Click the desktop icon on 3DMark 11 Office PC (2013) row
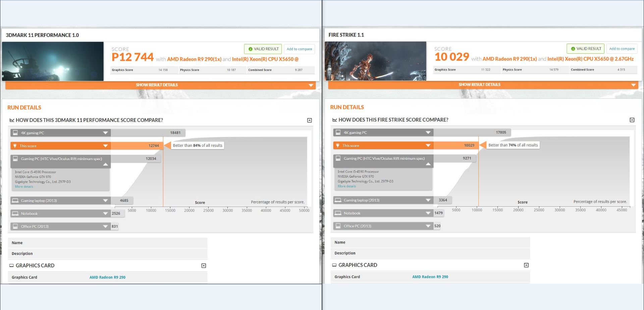Screen dimensions: 644x310 click(15, 226)
